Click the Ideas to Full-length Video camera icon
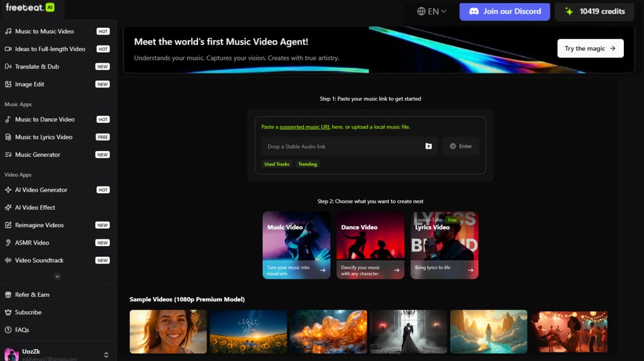 pyautogui.click(x=8, y=49)
